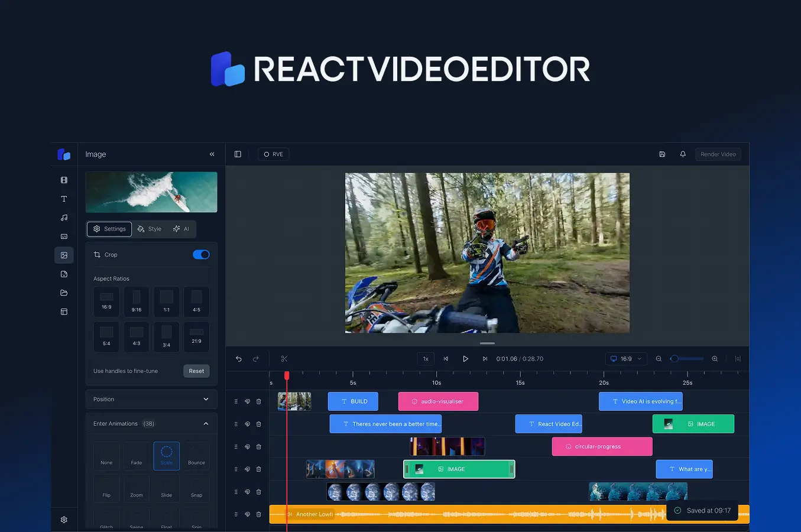Click the preview resize handle below the video
801x532 pixels.
487,343
